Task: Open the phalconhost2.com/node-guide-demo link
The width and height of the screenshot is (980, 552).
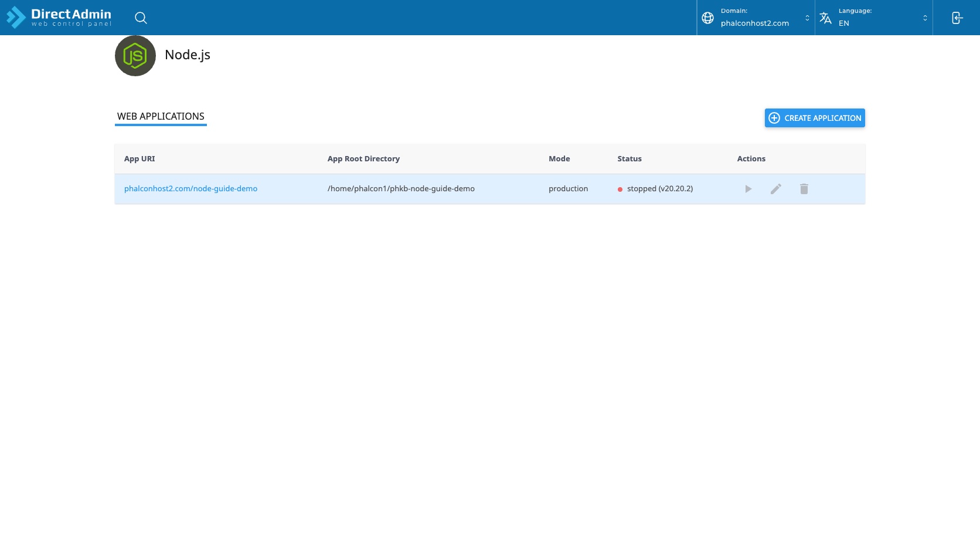Action: (190, 188)
